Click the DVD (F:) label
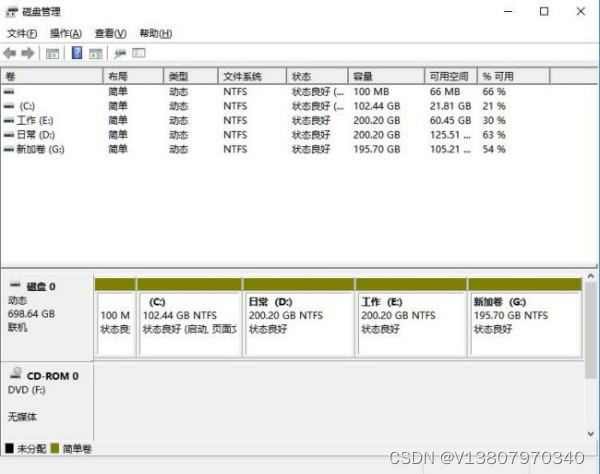600x474 pixels. 26,390
